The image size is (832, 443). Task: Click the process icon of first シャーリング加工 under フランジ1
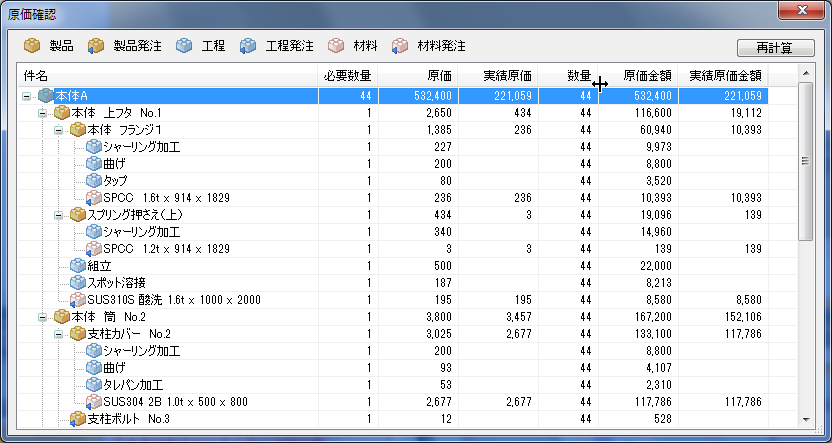[x=93, y=147]
